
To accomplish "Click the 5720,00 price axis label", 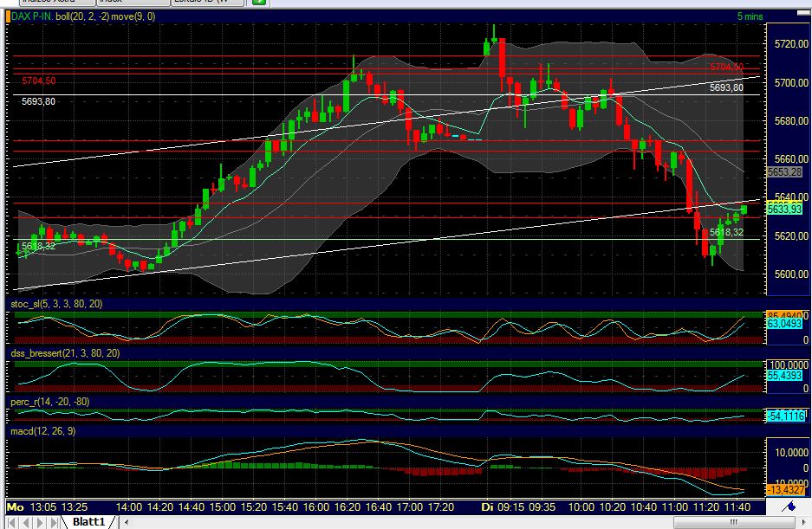I will point(791,44).
